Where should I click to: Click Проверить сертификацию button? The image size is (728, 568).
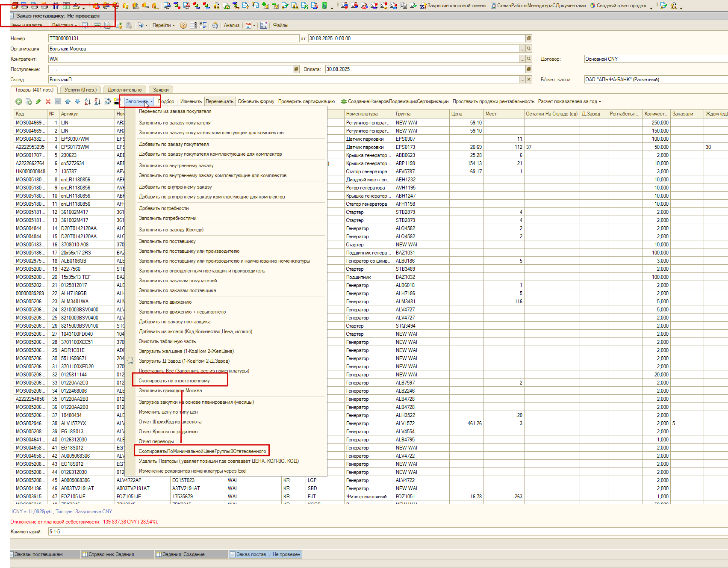coord(307,101)
